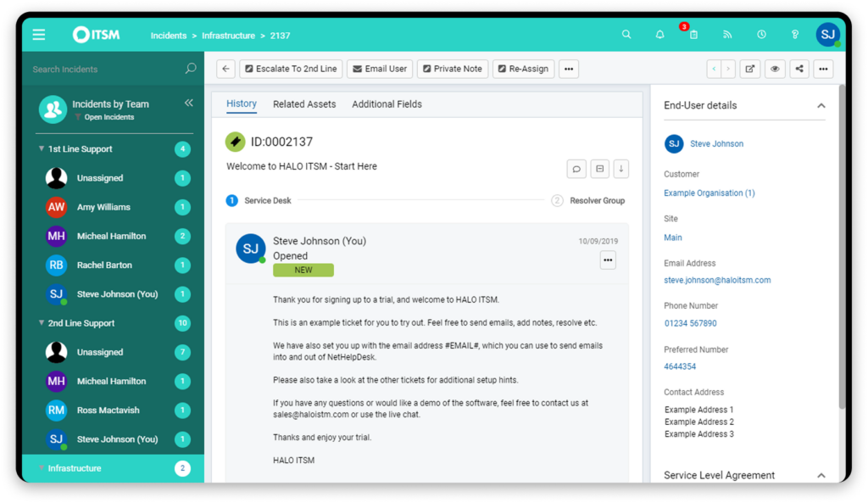The width and height of the screenshot is (868, 503).
Task: Open Example Organisation (1) link
Action: [709, 193]
